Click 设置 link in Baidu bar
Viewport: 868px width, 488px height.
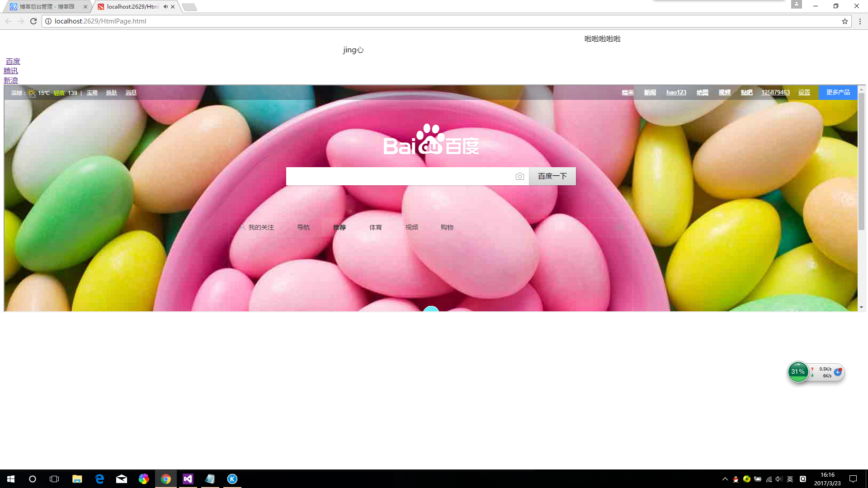pos(804,93)
